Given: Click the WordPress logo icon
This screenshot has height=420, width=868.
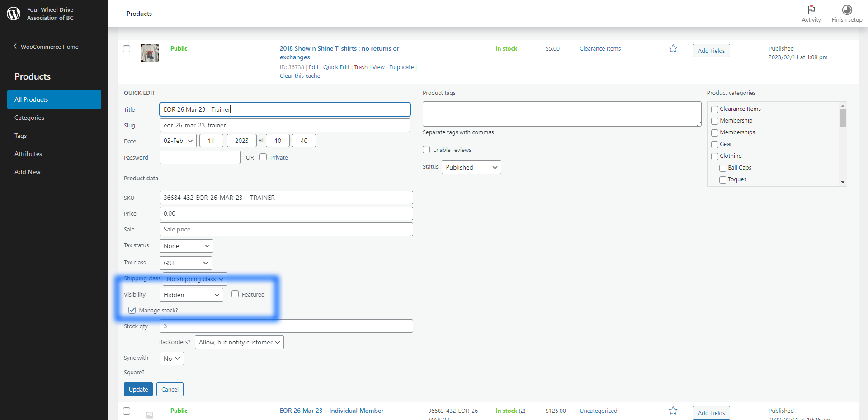Looking at the screenshot, I should 14,14.
